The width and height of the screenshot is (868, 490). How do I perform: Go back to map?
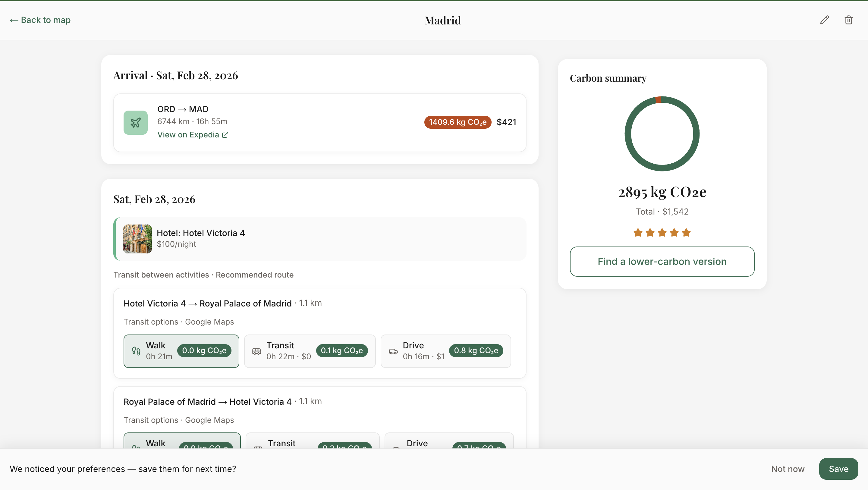[40, 20]
